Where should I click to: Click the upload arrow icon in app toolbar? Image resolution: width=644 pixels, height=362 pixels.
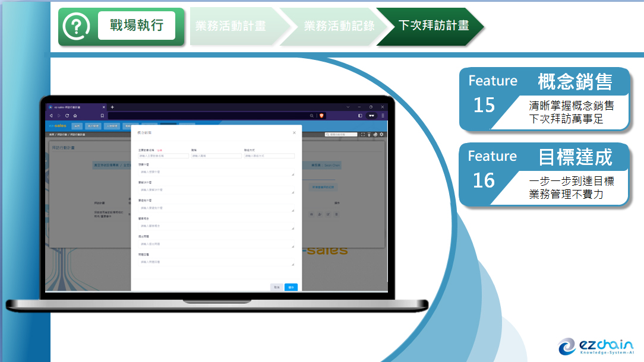click(370, 135)
